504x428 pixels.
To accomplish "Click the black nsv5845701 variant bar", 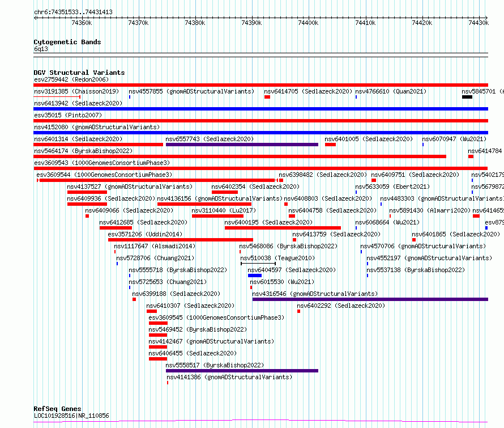I will (467, 97).
